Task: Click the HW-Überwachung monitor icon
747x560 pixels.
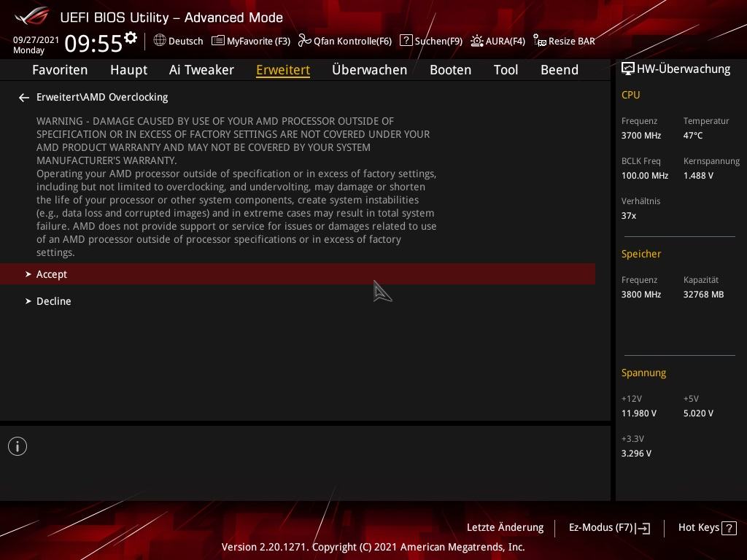Action: pos(628,69)
